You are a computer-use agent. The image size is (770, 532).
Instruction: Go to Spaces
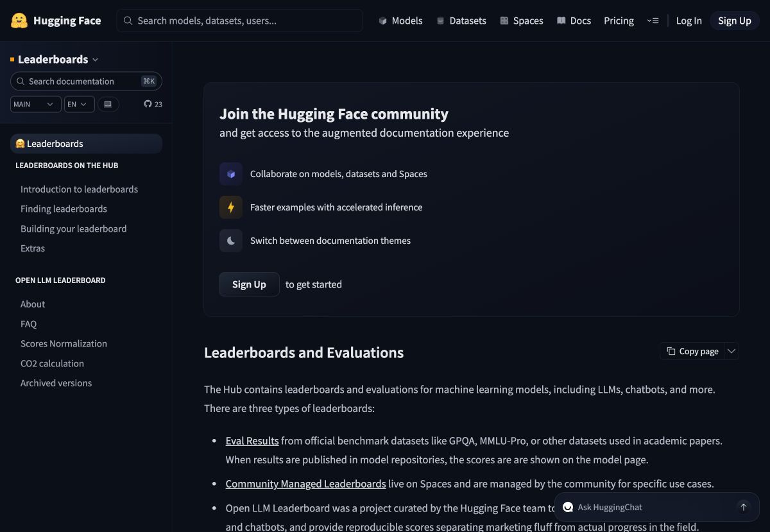(x=522, y=21)
